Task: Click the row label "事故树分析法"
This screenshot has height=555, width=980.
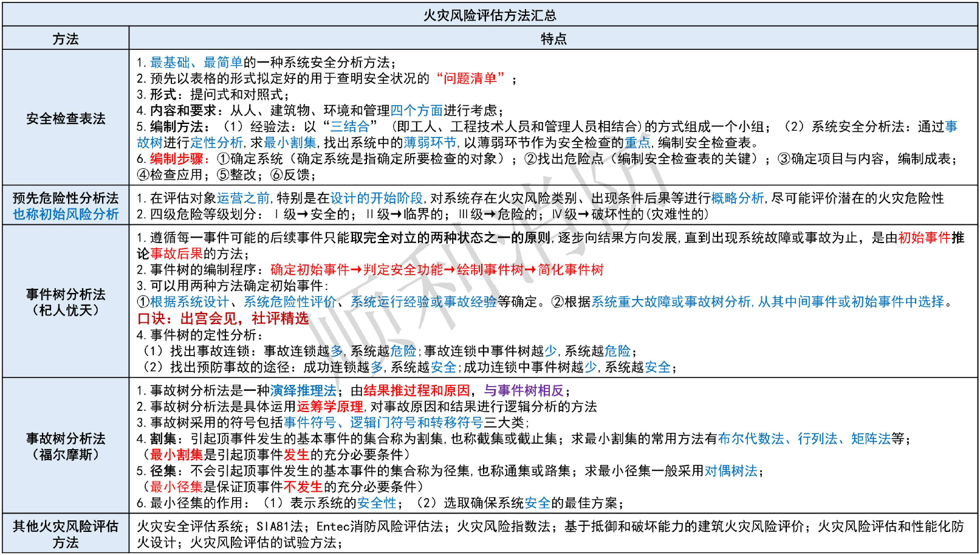Action: tap(66, 438)
